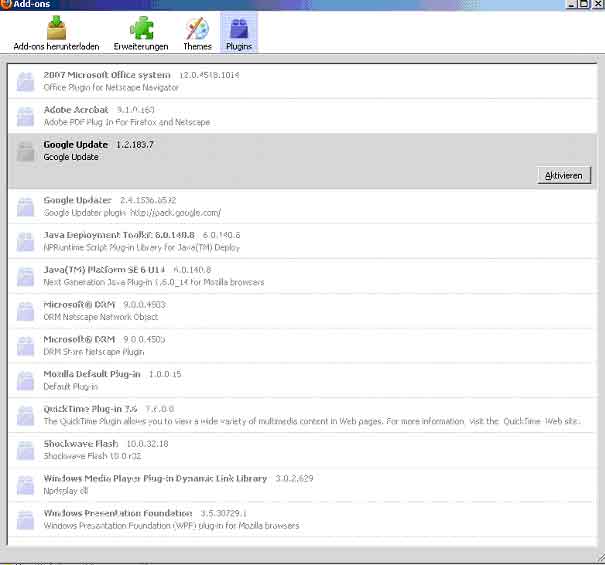
Task: Select the Java(TM) Platform SE 6 U14 name
Action: pyautogui.click(x=104, y=270)
